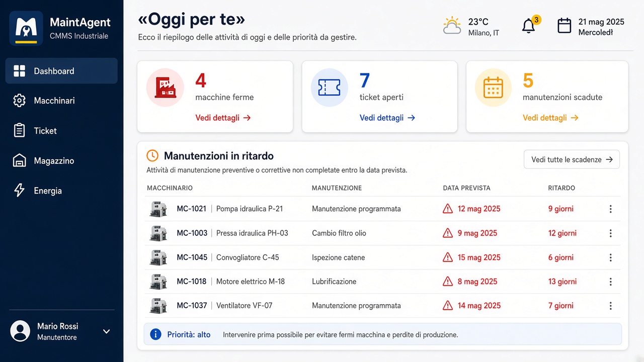644x362 pixels.
Task: Open the three-dot menu for MC-1045
Action: (610, 257)
